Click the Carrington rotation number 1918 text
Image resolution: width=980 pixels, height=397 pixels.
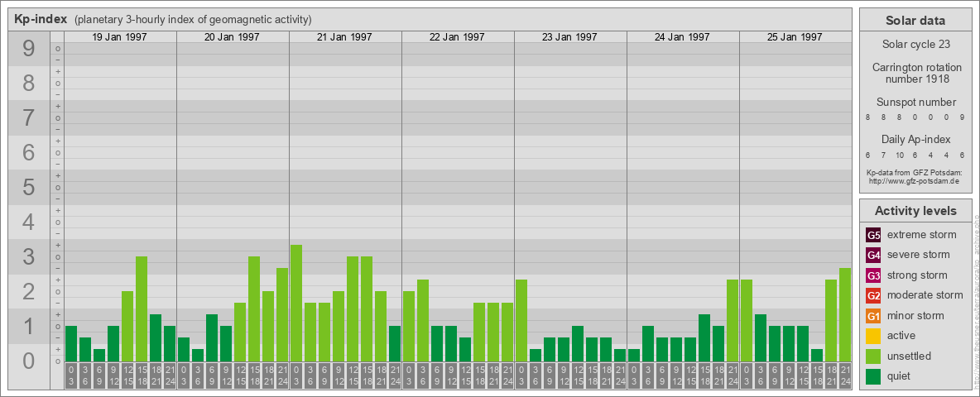(915, 73)
